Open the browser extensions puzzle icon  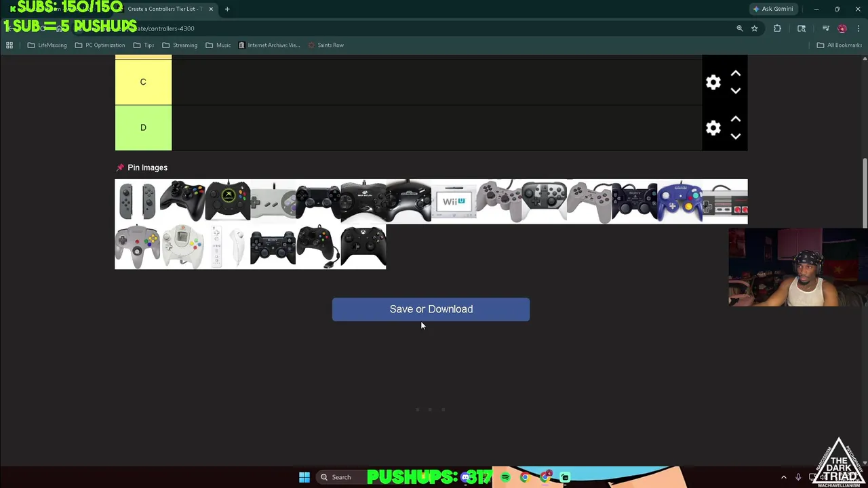click(777, 28)
